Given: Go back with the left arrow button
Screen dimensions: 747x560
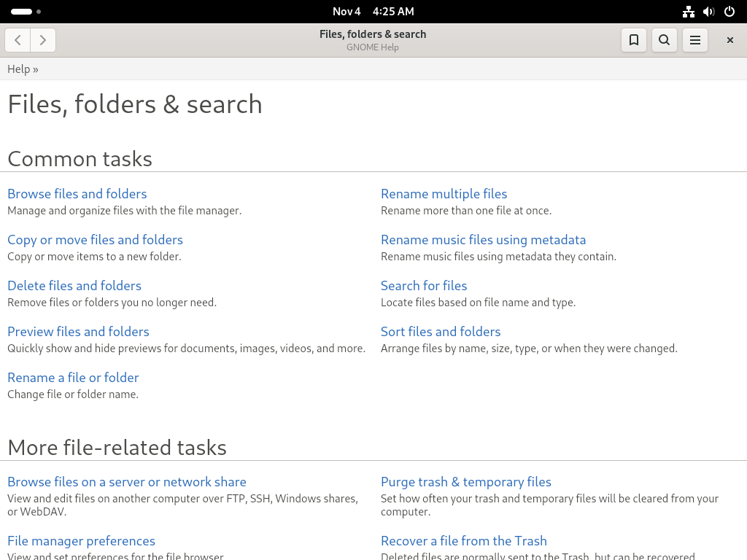Looking at the screenshot, I should (x=18, y=40).
